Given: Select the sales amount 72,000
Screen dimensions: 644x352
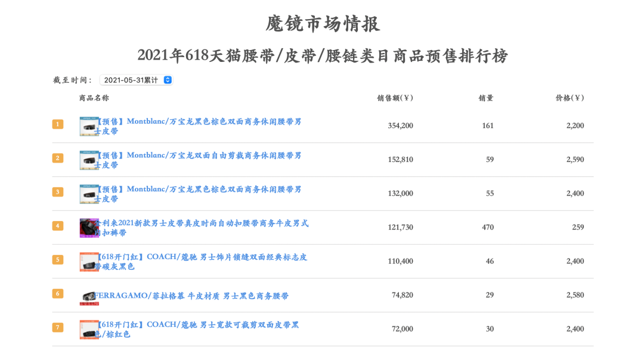Looking at the screenshot, I should pyautogui.click(x=402, y=329).
